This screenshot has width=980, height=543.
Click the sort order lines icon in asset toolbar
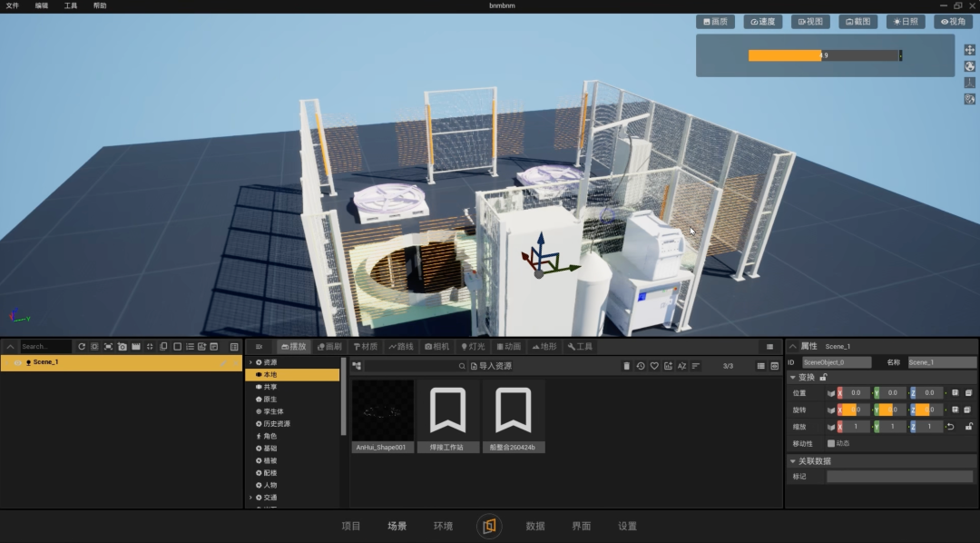[696, 366]
